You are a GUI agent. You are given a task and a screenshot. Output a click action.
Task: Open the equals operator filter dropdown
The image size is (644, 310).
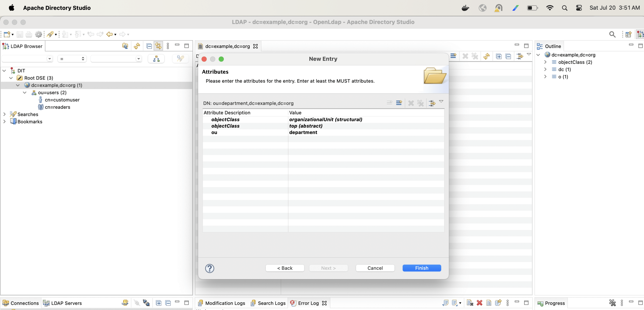click(72, 59)
